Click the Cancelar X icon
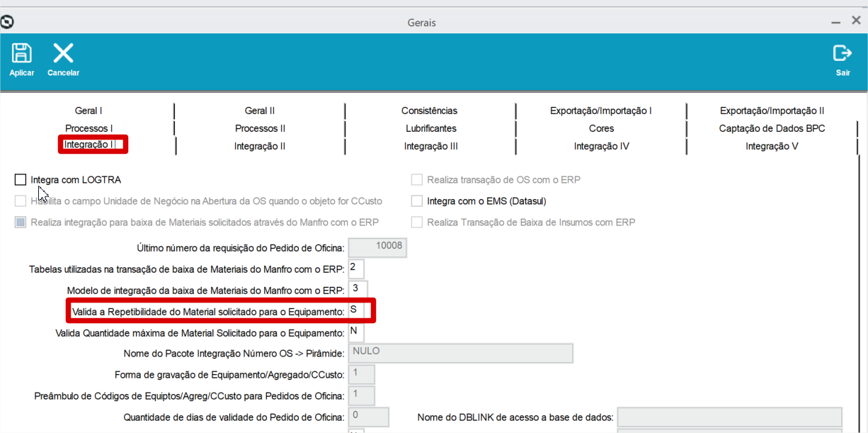This screenshot has height=433, width=868. tap(63, 53)
